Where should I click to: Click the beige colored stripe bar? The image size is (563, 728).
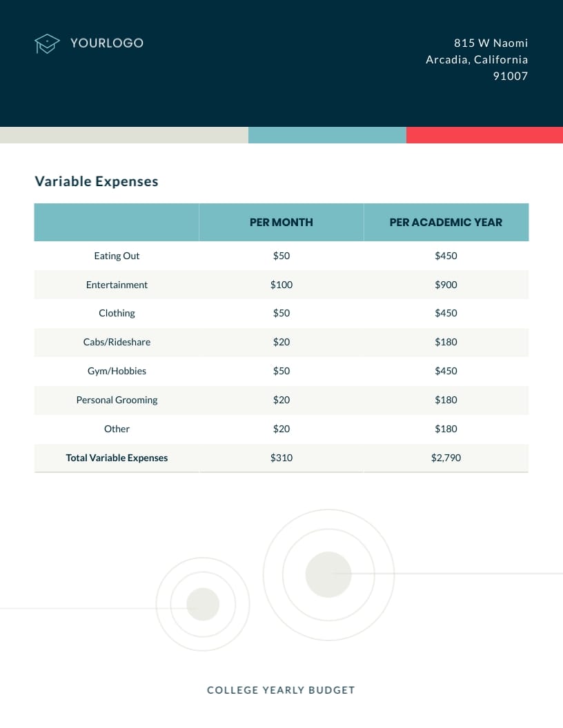124,134
